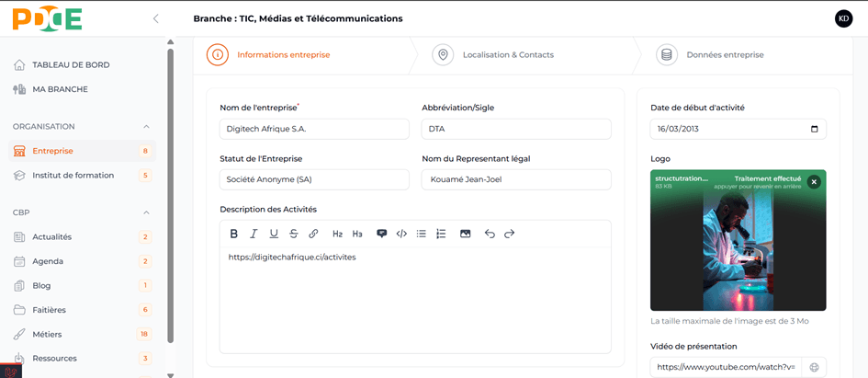This screenshot has width=868, height=378.
Task: Insert a code block in editor
Action: pos(401,234)
